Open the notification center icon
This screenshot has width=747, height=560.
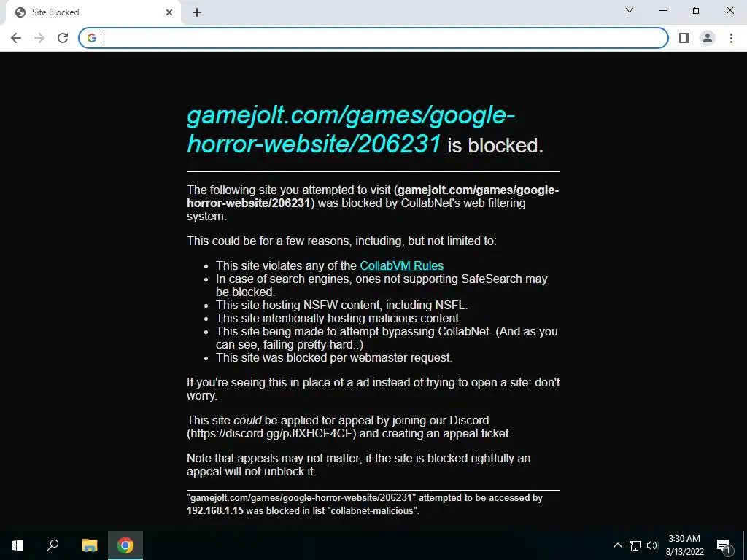tap(724, 545)
